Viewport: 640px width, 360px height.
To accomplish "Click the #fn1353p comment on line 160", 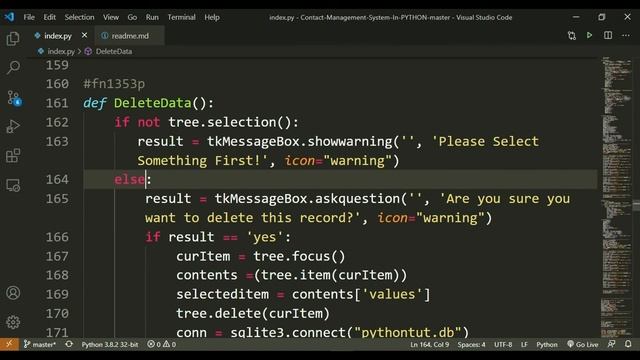I will tap(114, 84).
